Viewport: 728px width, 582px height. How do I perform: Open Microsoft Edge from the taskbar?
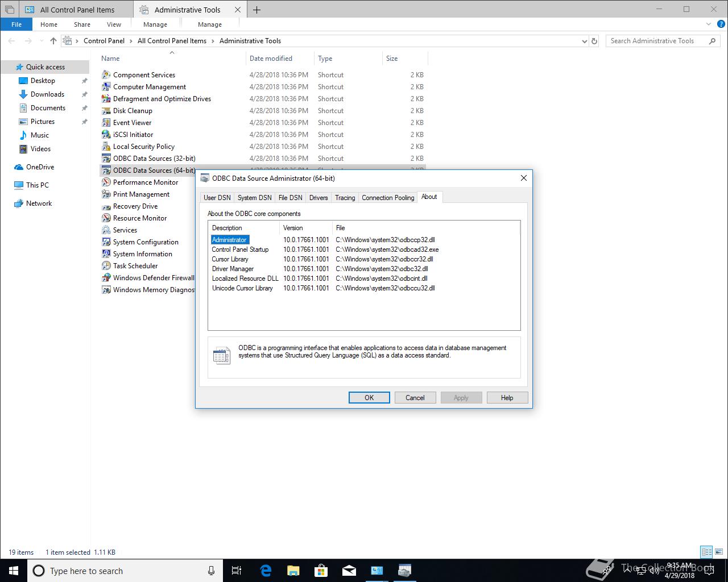pyautogui.click(x=266, y=571)
